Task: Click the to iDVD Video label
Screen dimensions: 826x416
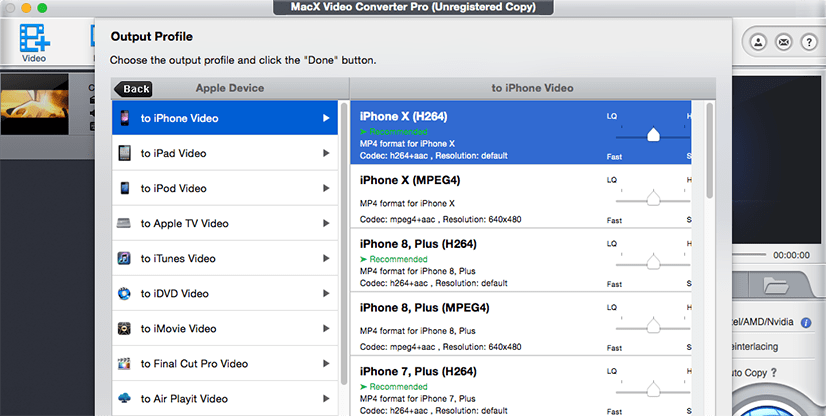Action: coord(174,293)
